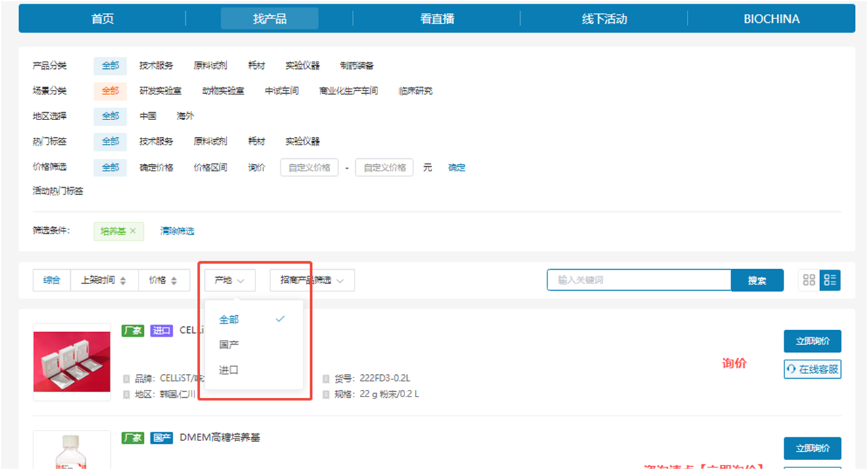Image resolution: width=868 pixels, height=470 pixels.
Task: Switch to list view layout icon
Action: (830, 280)
